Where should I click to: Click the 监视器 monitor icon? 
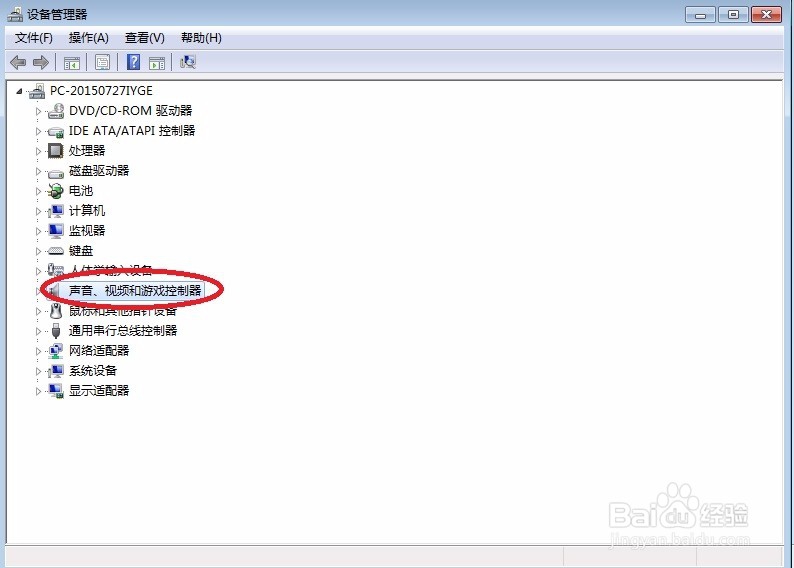point(56,231)
